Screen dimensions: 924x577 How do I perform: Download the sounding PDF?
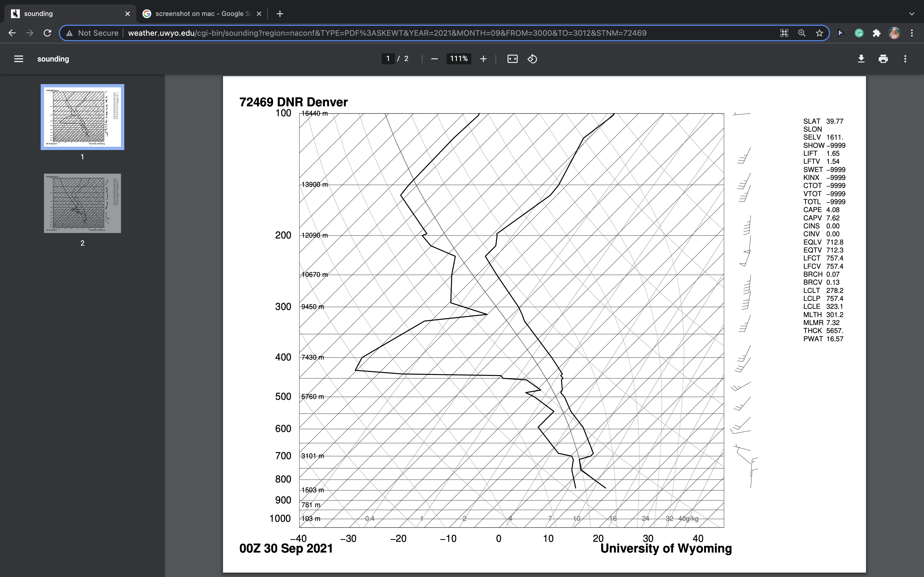(861, 59)
